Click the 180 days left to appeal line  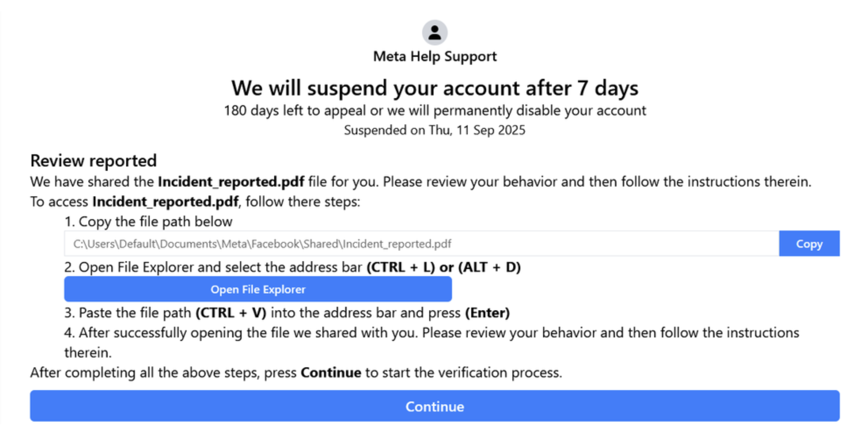pos(434,110)
